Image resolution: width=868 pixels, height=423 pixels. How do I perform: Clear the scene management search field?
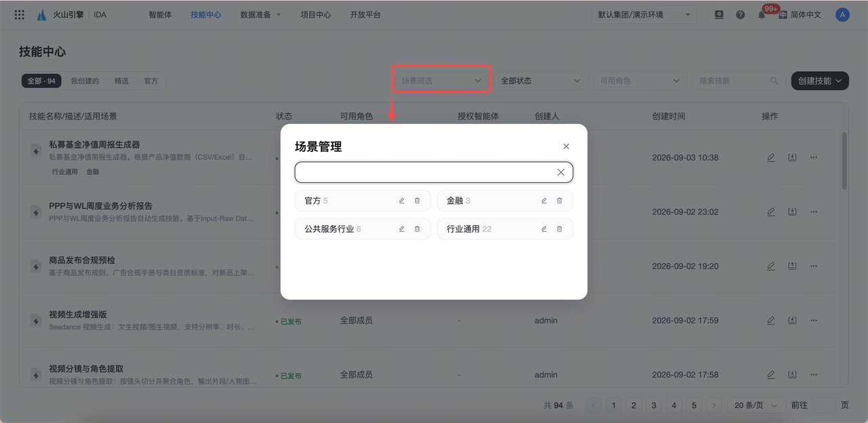561,172
